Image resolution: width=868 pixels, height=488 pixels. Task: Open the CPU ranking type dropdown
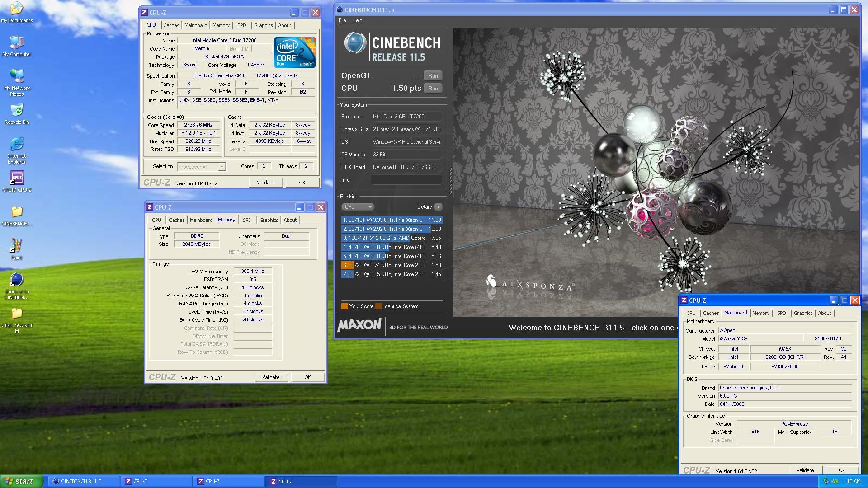358,207
